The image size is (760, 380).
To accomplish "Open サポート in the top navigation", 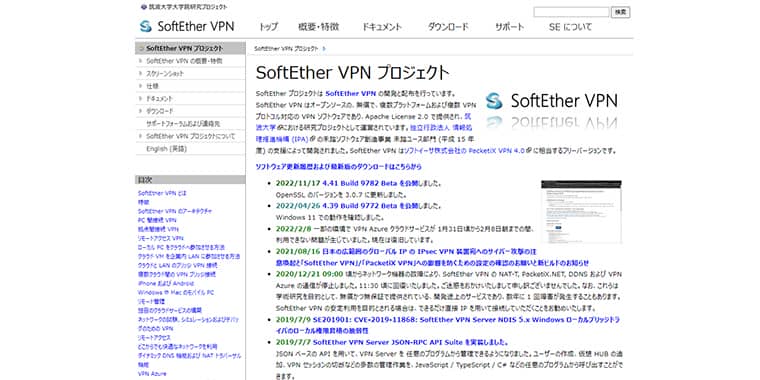I will coord(509,27).
